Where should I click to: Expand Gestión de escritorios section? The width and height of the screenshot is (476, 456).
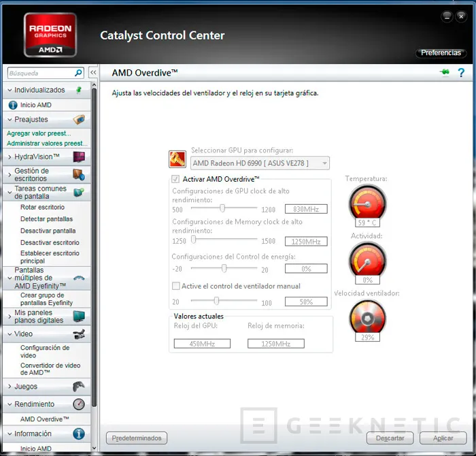point(10,175)
